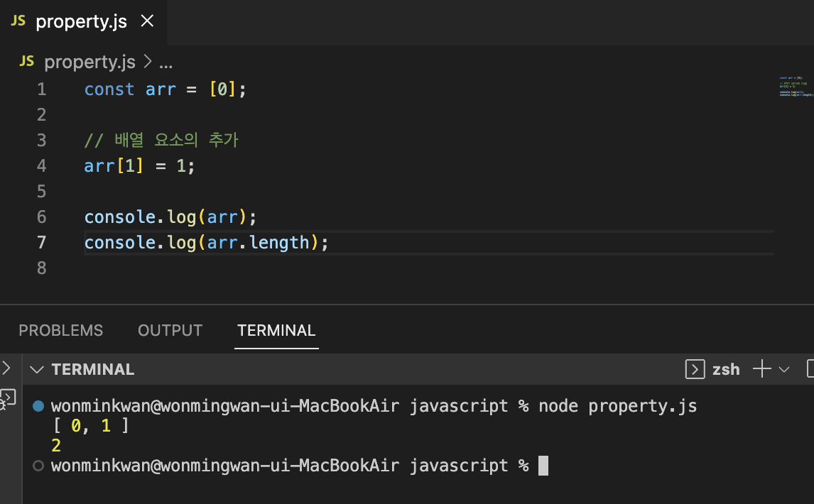Click line number 4 in gutter
This screenshot has height=504, width=814.
pos(41,165)
